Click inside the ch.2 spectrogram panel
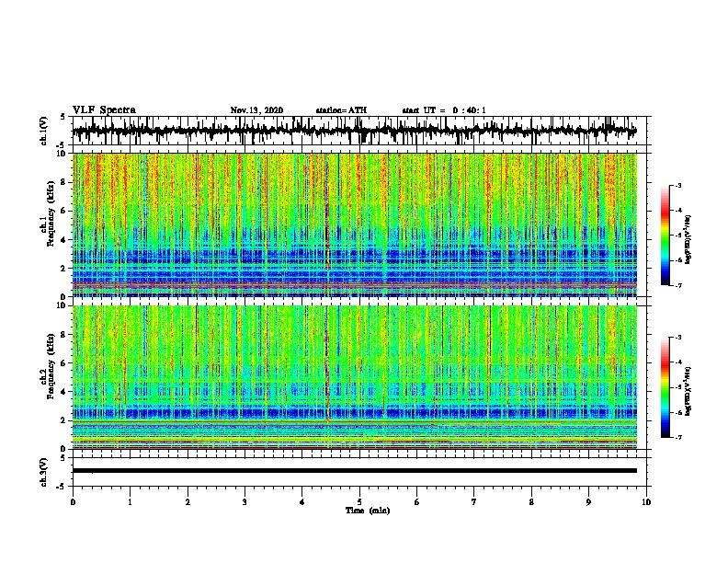728x563 pixels. tap(354, 377)
